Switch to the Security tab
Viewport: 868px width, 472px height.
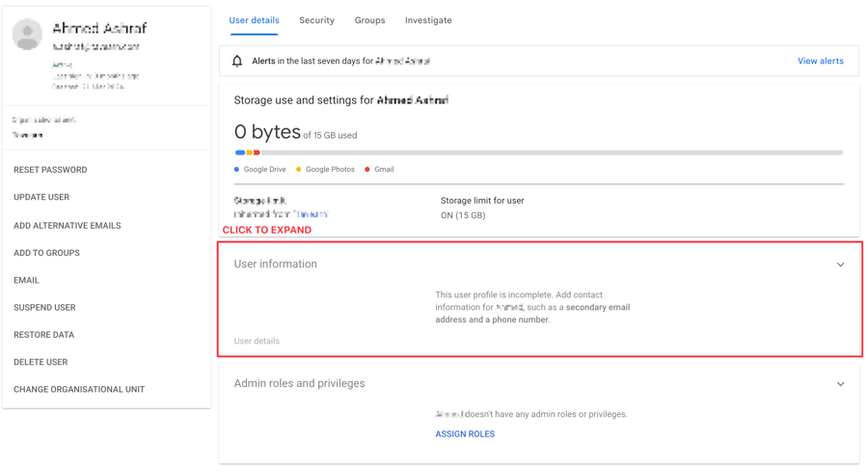coord(316,20)
